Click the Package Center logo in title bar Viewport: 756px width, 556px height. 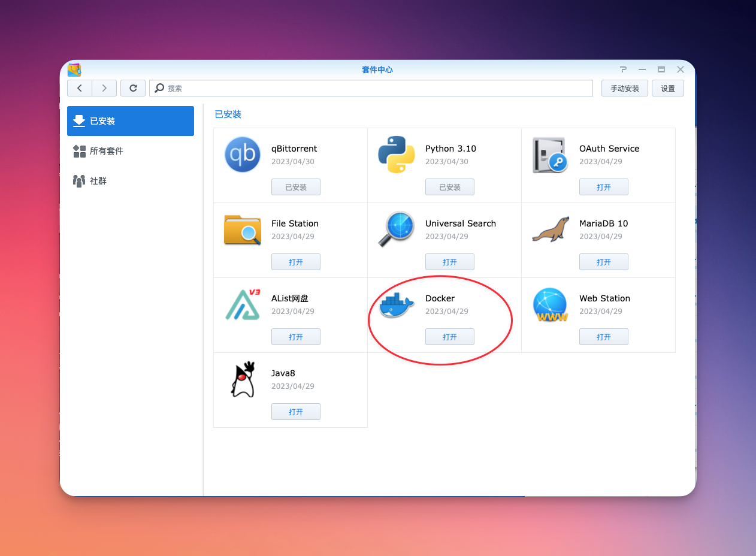pyautogui.click(x=74, y=69)
